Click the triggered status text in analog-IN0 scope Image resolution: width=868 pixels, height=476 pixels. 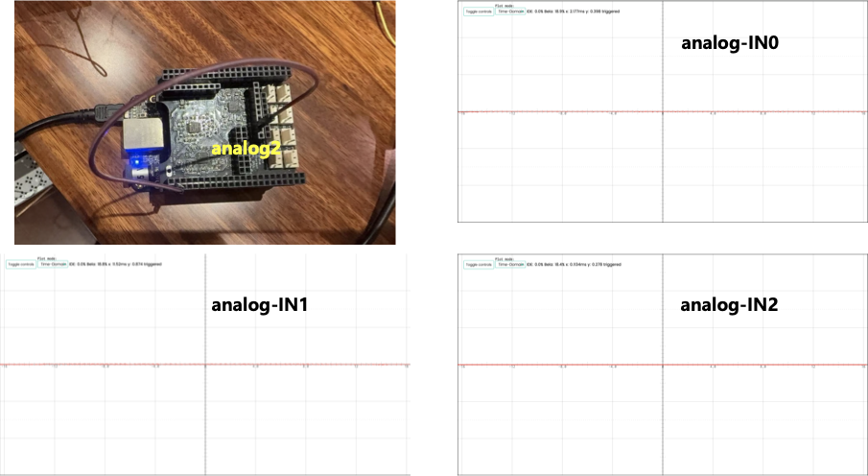pyautogui.click(x=609, y=11)
